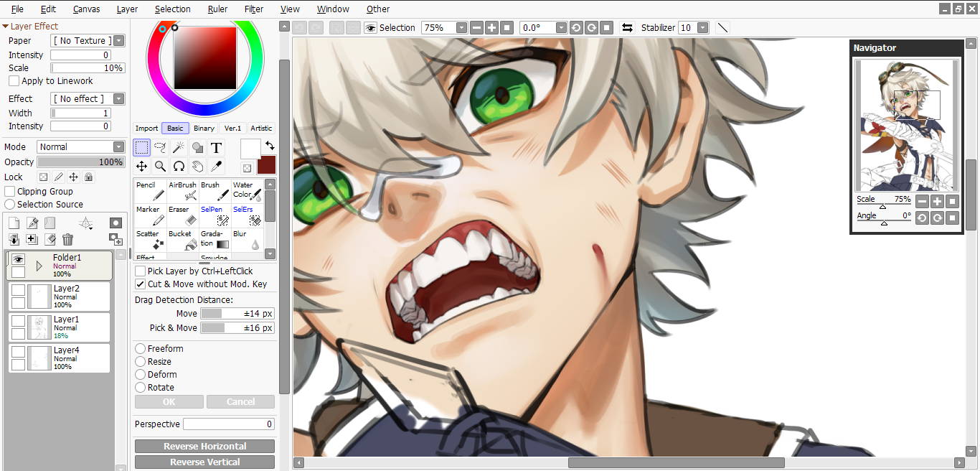Viewport: 980px width, 471px height.
Task: Click the Reverse Horizontal button
Action: 204,446
